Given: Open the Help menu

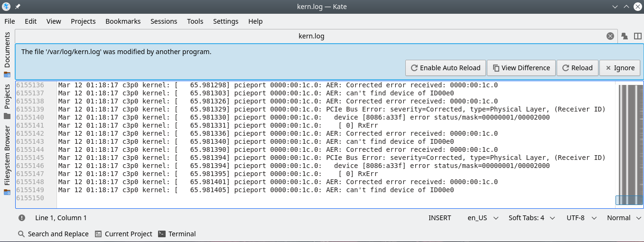Looking at the screenshot, I should pos(255,21).
